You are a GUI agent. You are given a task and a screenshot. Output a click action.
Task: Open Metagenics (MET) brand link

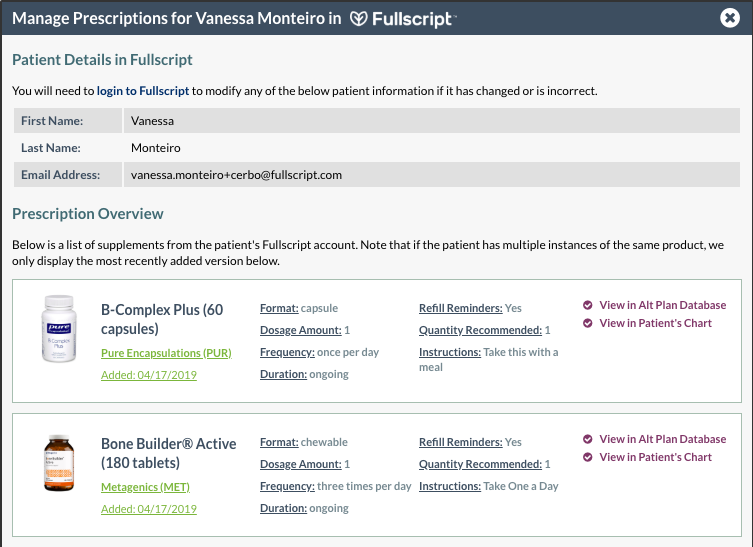145,487
